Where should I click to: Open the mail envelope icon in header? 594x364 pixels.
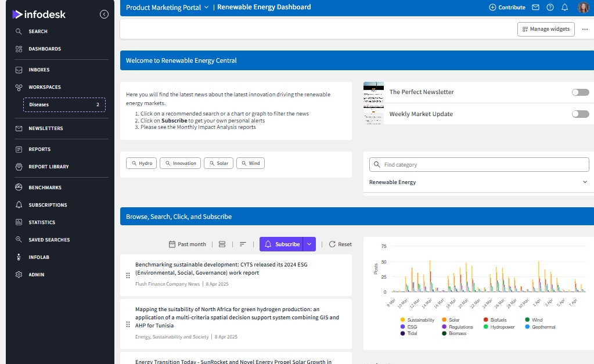click(x=535, y=8)
